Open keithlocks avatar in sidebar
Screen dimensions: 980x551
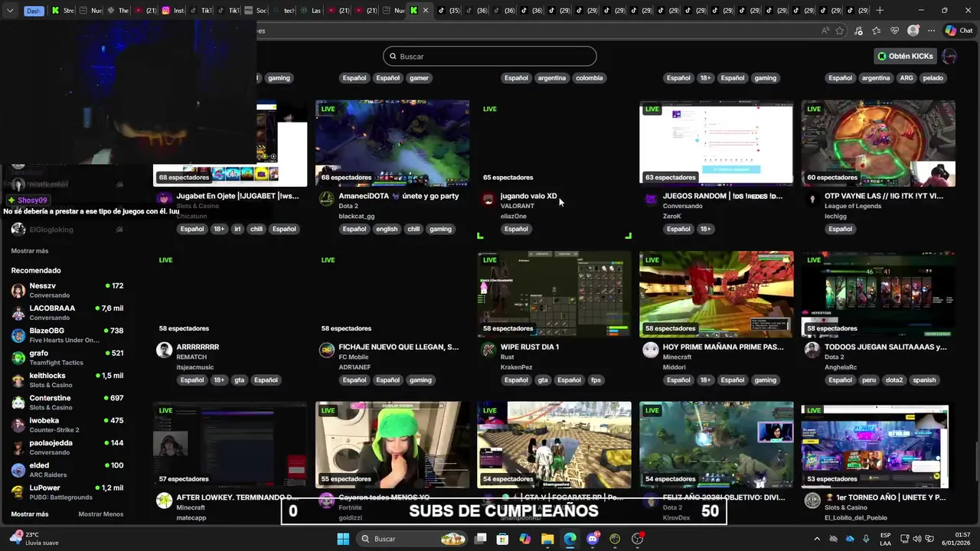coord(18,380)
